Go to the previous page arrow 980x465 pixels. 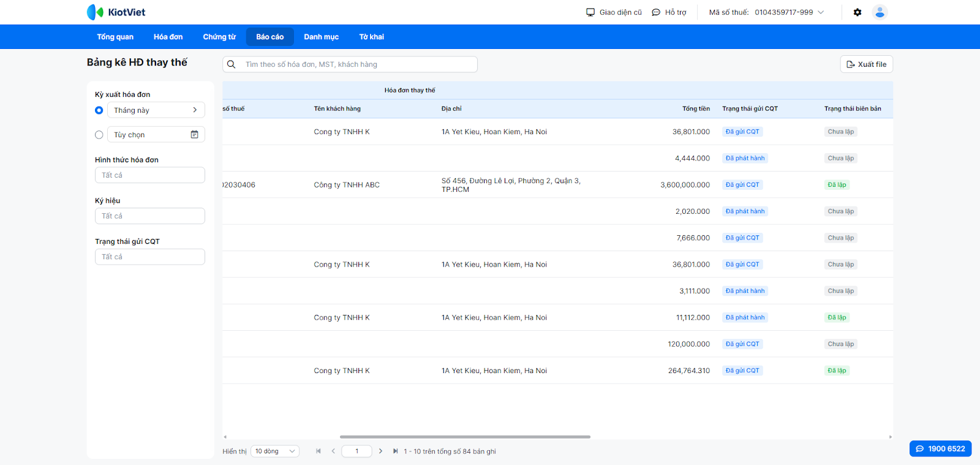coord(333,452)
